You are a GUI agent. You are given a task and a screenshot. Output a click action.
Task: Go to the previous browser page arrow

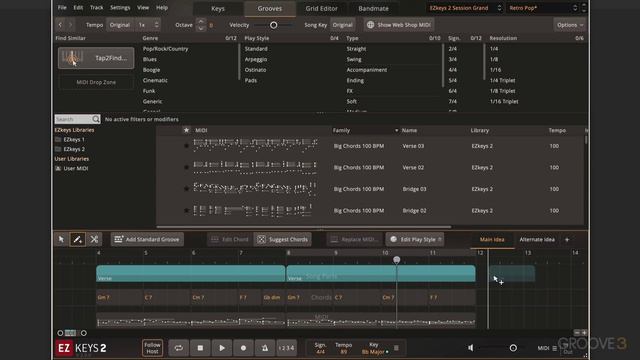pos(60,25)
